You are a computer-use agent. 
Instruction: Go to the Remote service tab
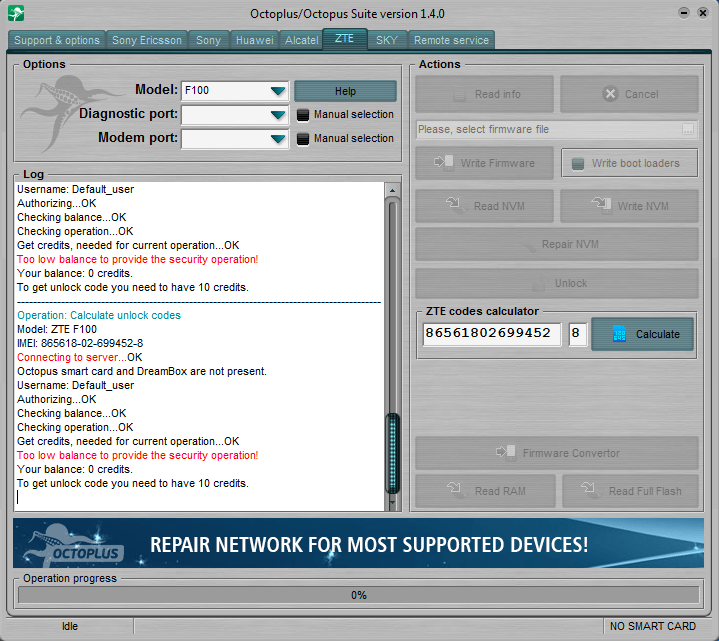click(x=451, y=40)
